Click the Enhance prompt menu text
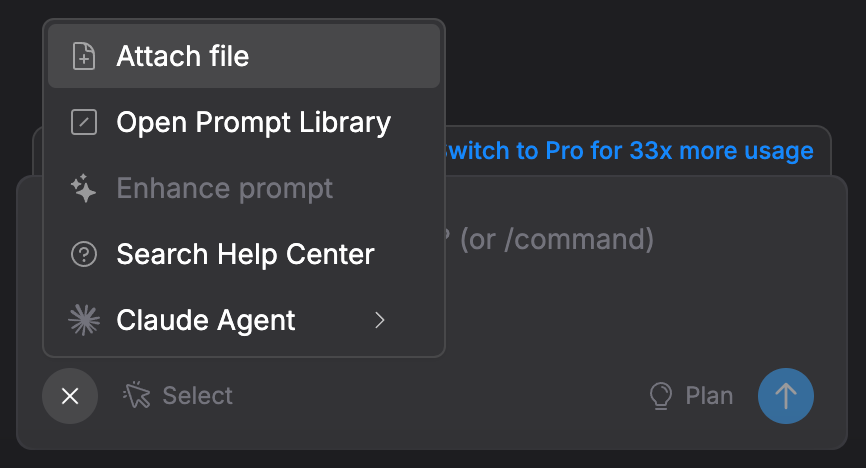The width and height of the screenshot is (866, 468). (x=225, y=189)
